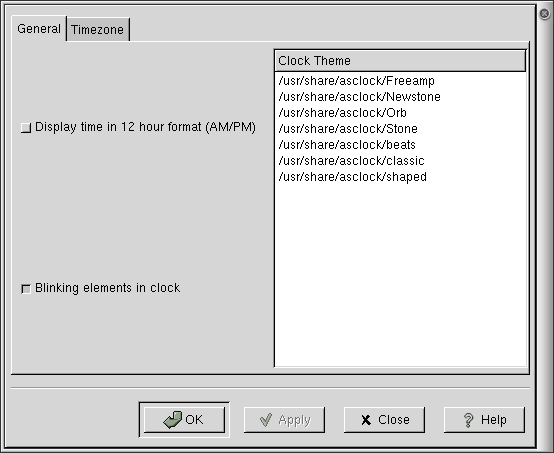
Task: Enable 12 hour format (AM/PM) checkbox
Action: coord(26,128)
